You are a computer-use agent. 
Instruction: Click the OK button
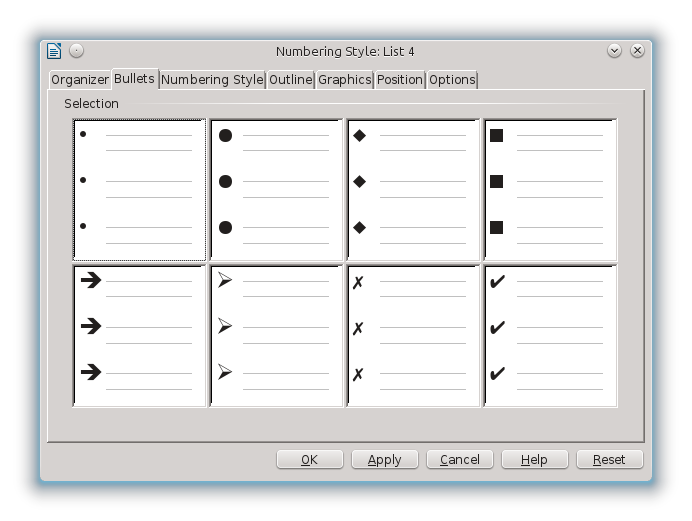pos(310,460)
